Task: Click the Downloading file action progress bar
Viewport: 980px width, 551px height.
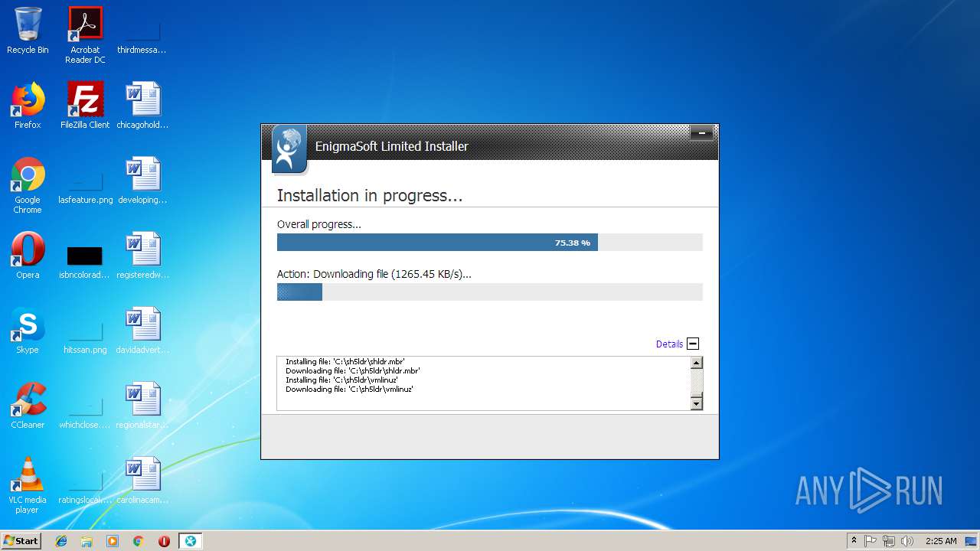Action: pos(490,292)
